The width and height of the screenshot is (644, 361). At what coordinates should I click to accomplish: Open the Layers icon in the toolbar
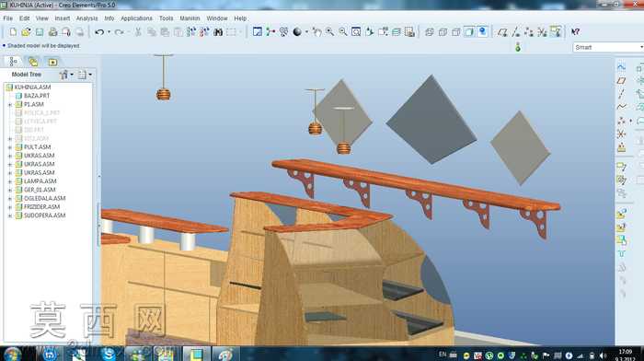coord(397,31)
